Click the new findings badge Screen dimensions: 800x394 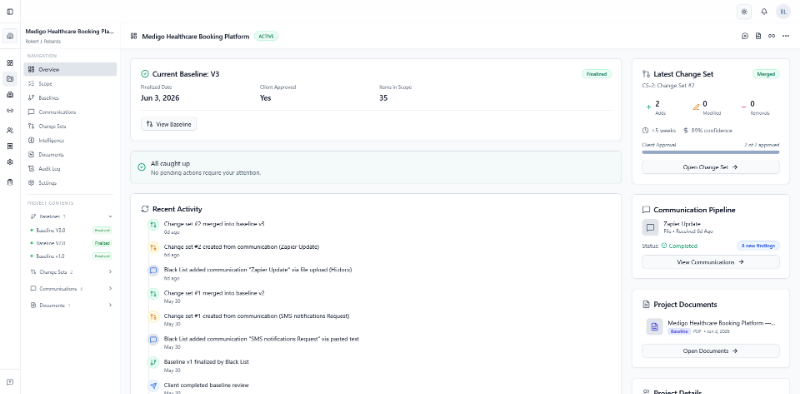(758, 245)
